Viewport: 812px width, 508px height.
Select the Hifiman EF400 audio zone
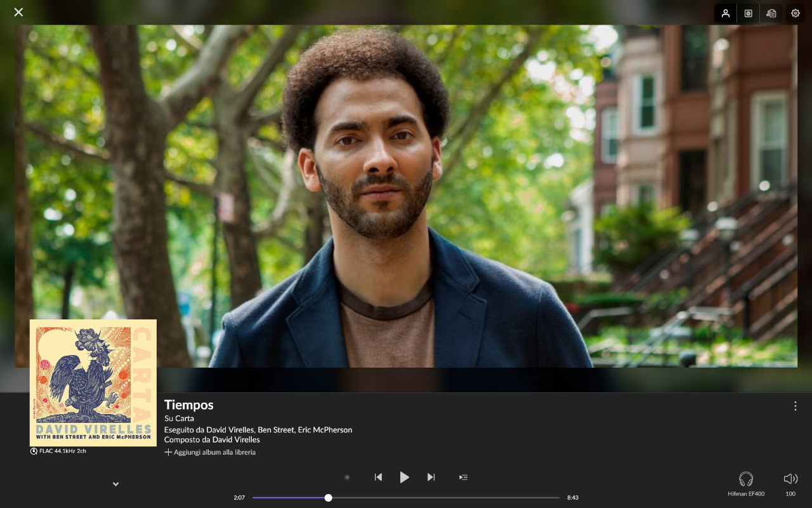[x=746, y=484]
